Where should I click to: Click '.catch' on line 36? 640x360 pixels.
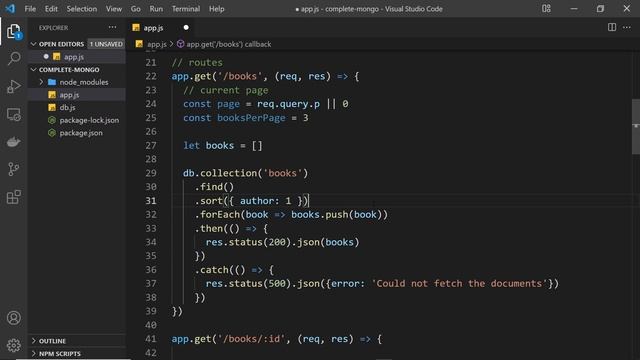pos(211,270)
